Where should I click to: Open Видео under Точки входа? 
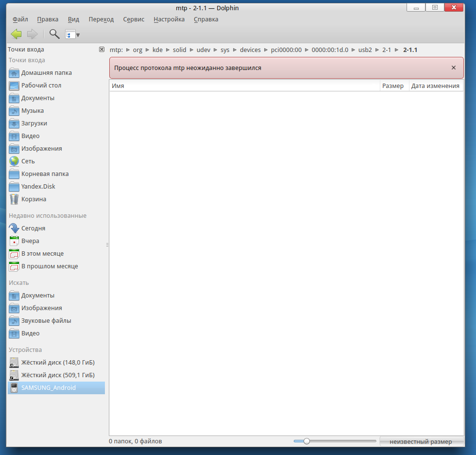click(56, 136)
